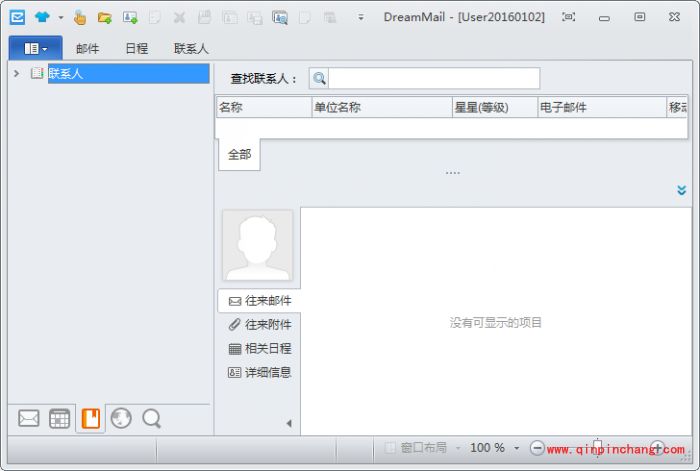Click the greyed-out edit note icon
Image resolution: width=700 pixels, height=471 pixels.
(155, 18)
